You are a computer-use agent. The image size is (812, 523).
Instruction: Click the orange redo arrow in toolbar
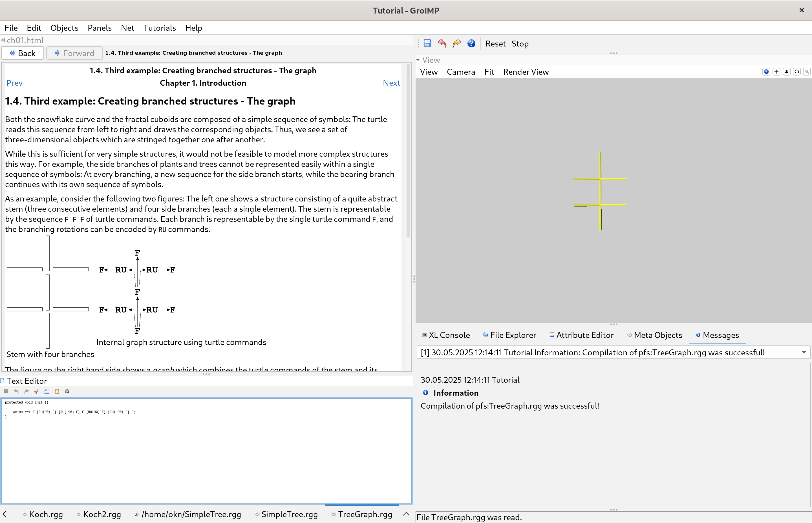pos(457,43)
